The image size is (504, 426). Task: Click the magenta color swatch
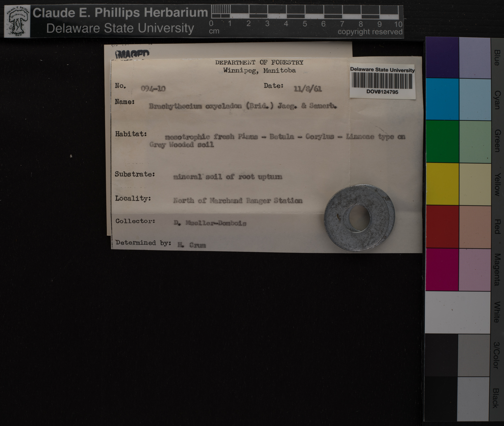[442, 269]
